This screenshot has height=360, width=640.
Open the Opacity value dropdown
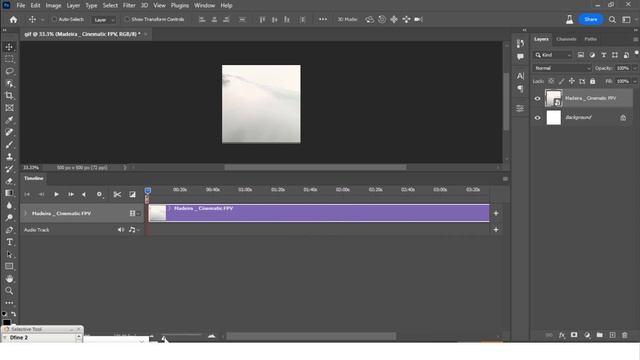point(635,68)
